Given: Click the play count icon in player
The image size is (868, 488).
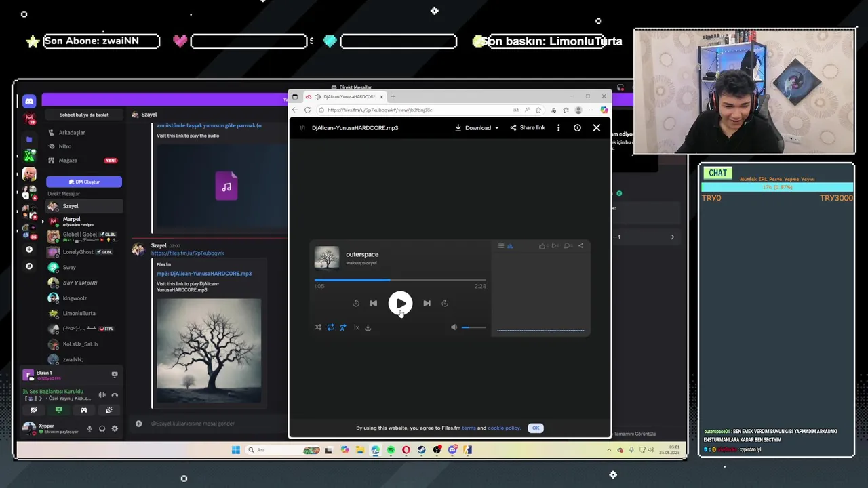Looking at the screenshot, I should tap(554, 246).
